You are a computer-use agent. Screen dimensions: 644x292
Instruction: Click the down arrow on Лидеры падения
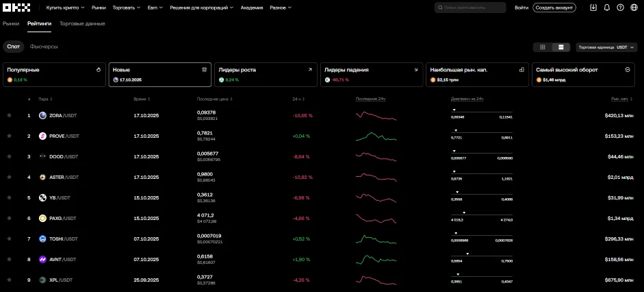(x=415, y=70)
